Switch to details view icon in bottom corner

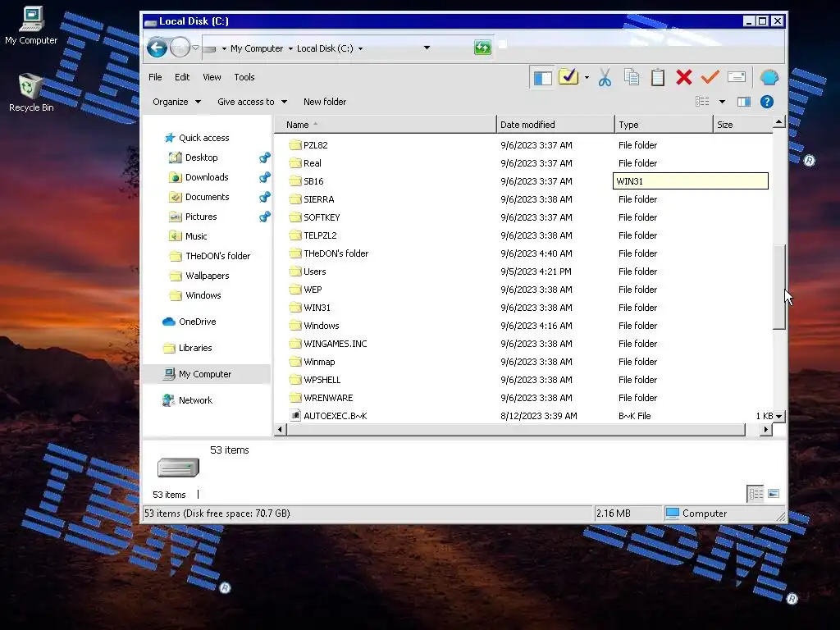pos(756,494)
